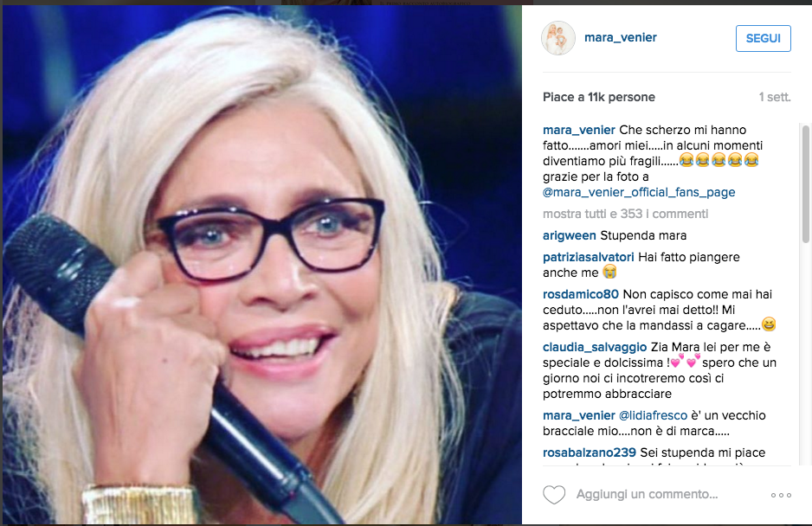Open patriziasalvatori commenter profile

(x=589, y=257)
